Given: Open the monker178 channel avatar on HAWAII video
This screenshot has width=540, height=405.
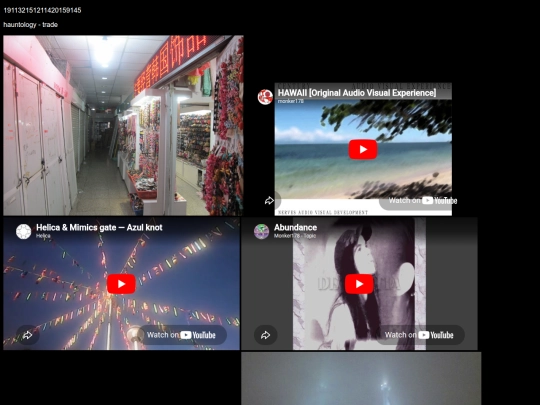Looking at the screenshot, I should point(265,97).
